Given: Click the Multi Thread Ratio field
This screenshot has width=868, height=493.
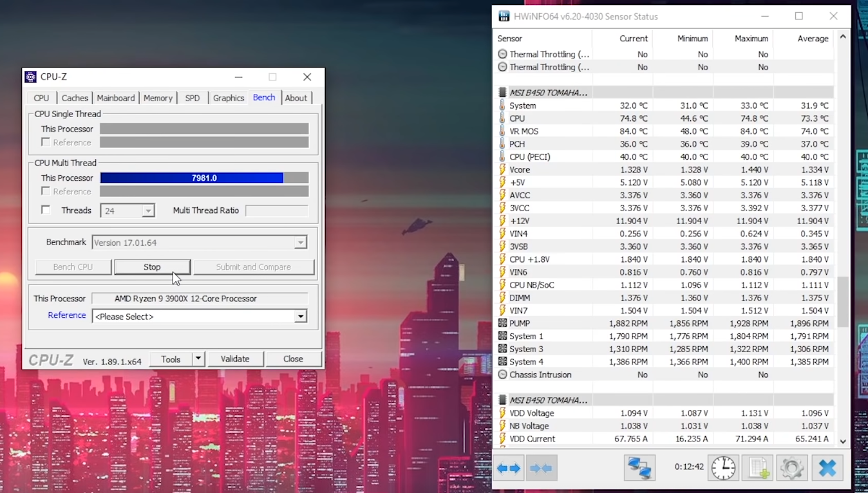Looking at the screenshot, I should pos(277,210).
